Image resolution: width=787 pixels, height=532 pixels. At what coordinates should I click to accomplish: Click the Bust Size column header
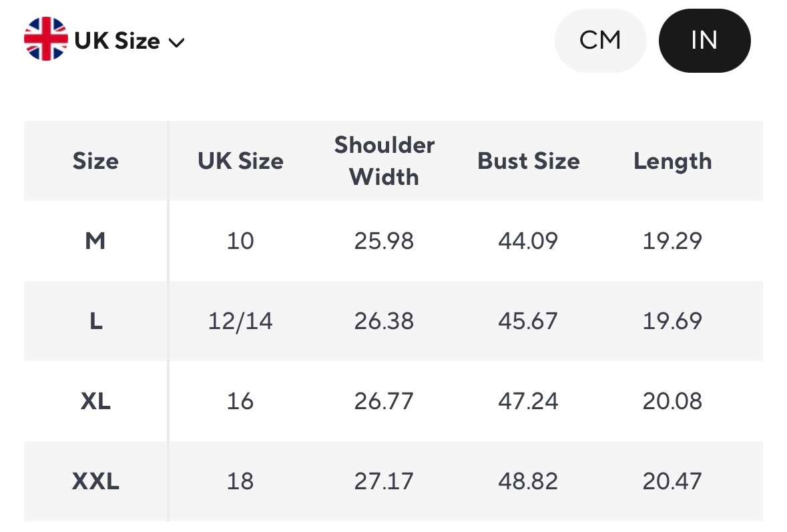(x=528, y=161)
